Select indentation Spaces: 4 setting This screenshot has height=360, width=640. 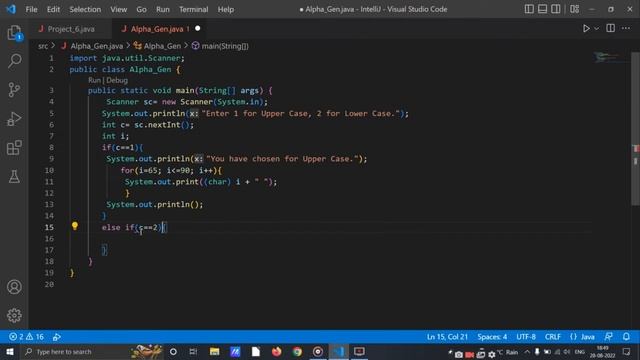[x=492, y=337]
